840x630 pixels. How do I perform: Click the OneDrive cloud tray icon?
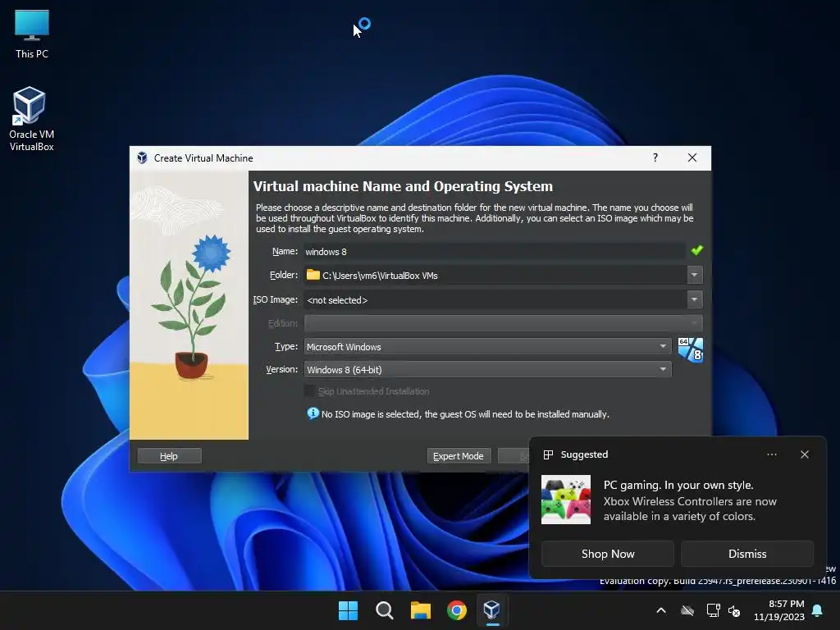(687, 610)
